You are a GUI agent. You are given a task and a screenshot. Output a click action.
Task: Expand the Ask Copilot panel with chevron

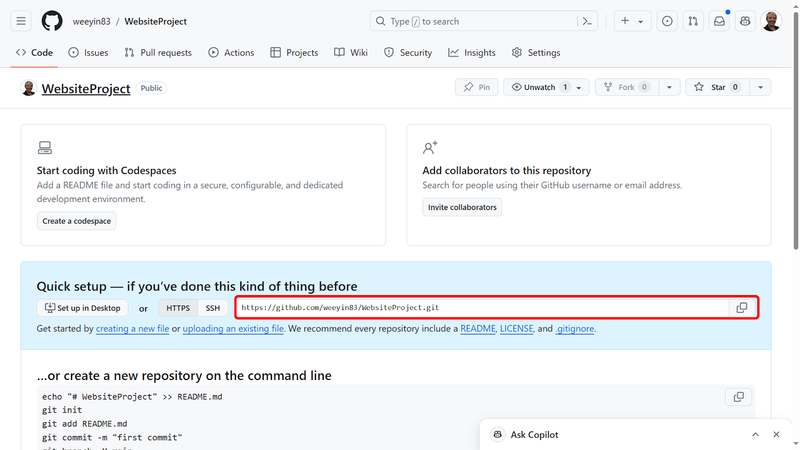756,434
